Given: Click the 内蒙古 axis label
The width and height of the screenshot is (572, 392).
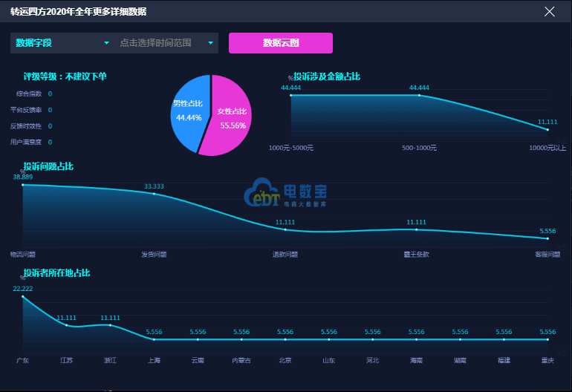Looking at the screenshot, I should tap(241, 360).
